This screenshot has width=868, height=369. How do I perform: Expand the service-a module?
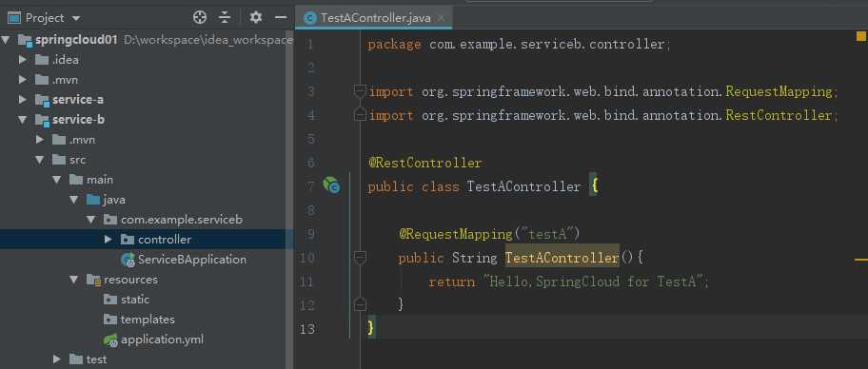tap(23, 100)
